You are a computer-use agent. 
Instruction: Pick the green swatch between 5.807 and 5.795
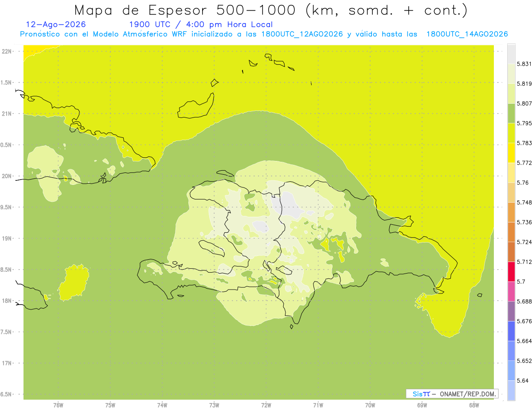click(511, 114)
